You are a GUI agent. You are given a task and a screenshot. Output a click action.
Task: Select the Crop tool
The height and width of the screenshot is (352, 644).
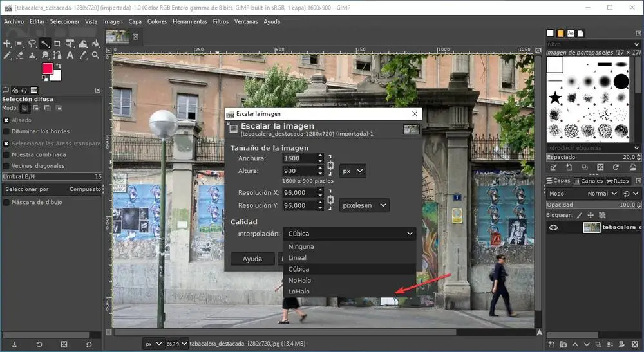(57, 44)
